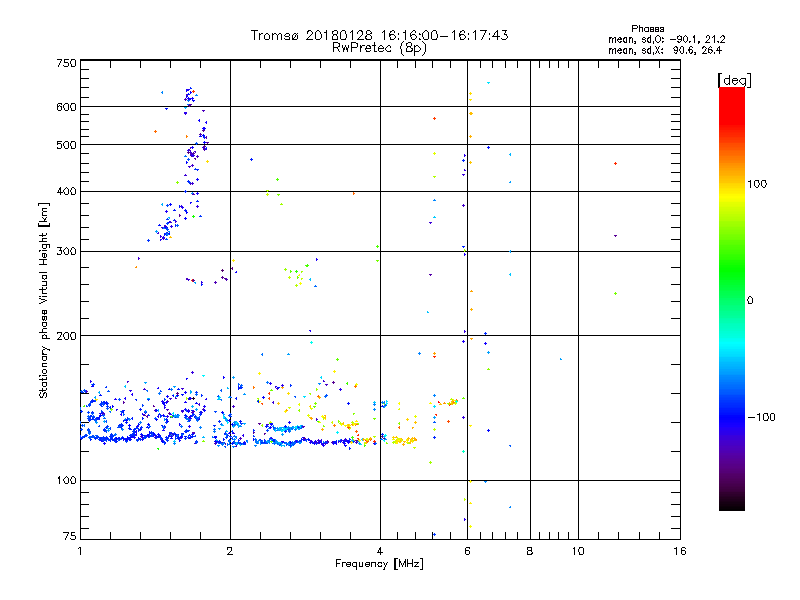Click the '100' colorbar tick label
Image resolution: width=800 pixels, height=600 pixels.
tap(757, 184)
